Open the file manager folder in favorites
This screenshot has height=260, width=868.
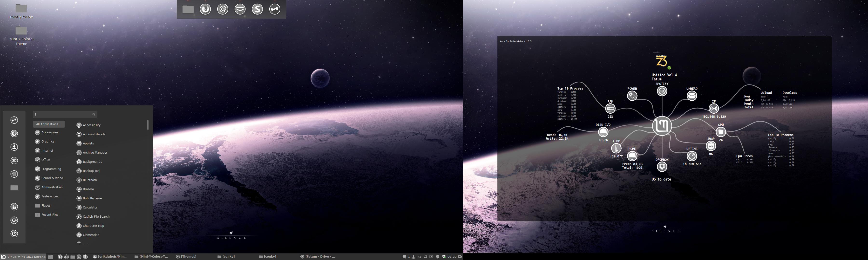[14, 188]
